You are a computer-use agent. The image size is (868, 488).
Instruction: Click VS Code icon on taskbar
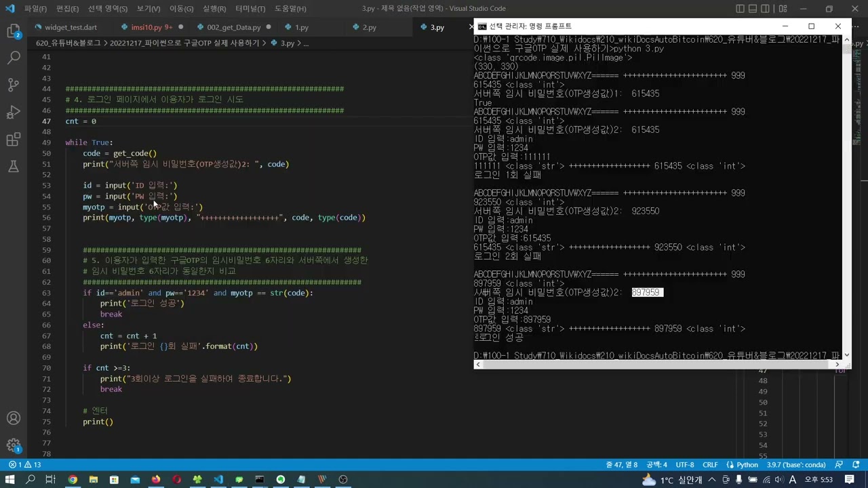click(x=218, y=480)
